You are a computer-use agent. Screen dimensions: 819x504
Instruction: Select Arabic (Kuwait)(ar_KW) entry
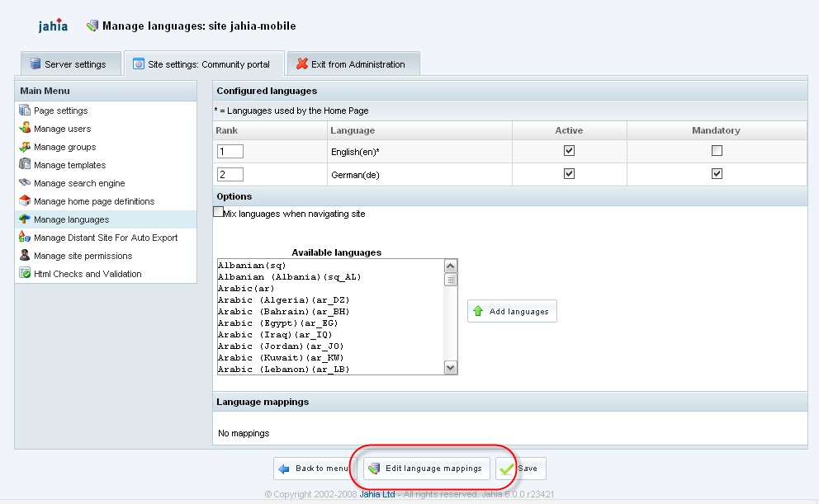click(330, 357)
